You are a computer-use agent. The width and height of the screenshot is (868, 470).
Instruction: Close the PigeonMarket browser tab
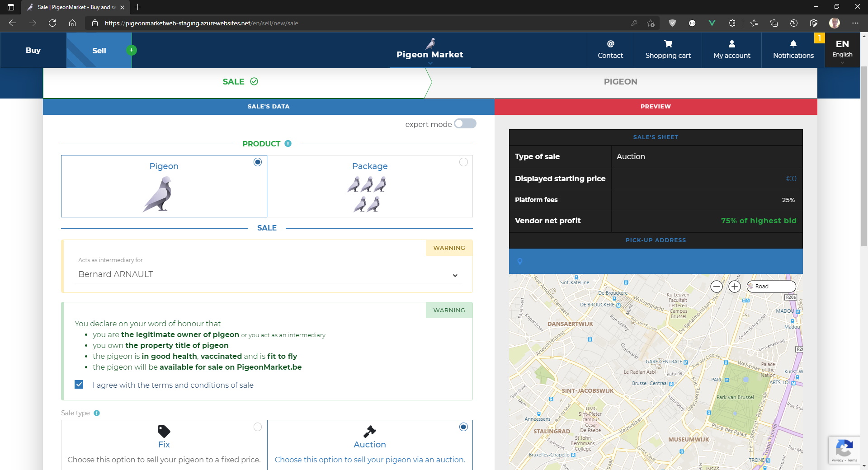(x=122, y=7)
